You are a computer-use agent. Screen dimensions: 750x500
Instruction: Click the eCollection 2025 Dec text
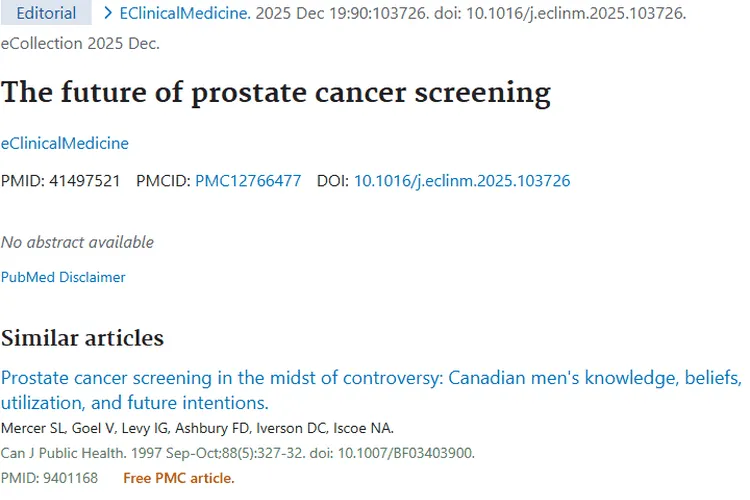(80, 43)
